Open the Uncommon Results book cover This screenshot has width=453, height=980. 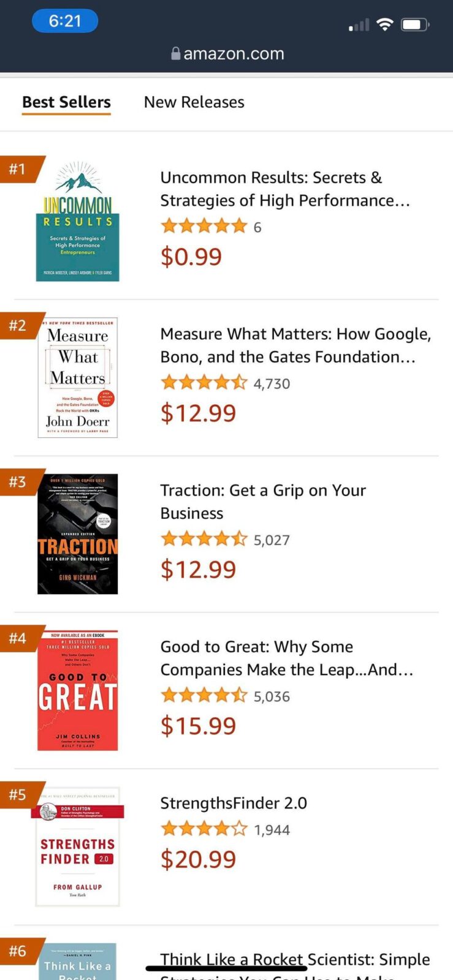click(77, 221)
